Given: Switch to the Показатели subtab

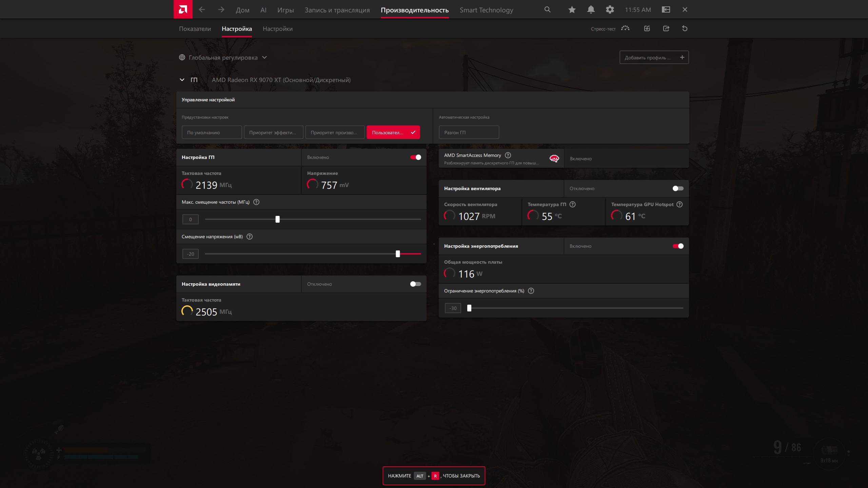Looking at the screenshot, I should pos(195,29).
